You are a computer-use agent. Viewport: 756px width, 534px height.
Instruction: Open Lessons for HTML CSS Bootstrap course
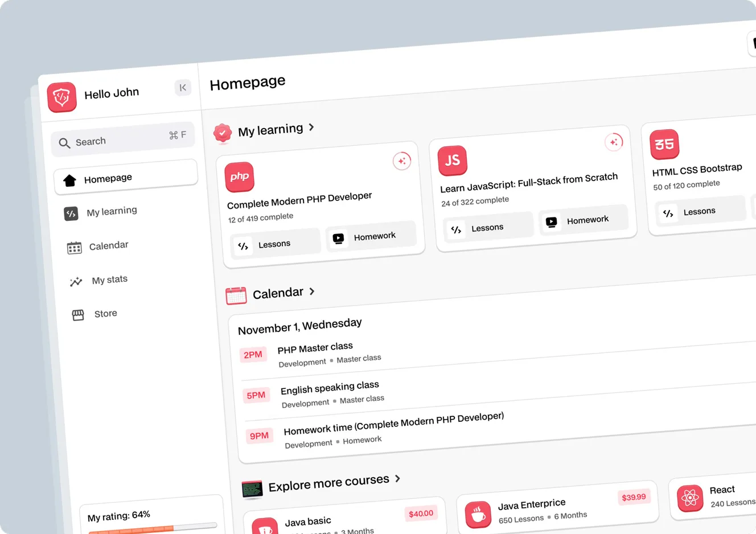click(x=700, y=211)
